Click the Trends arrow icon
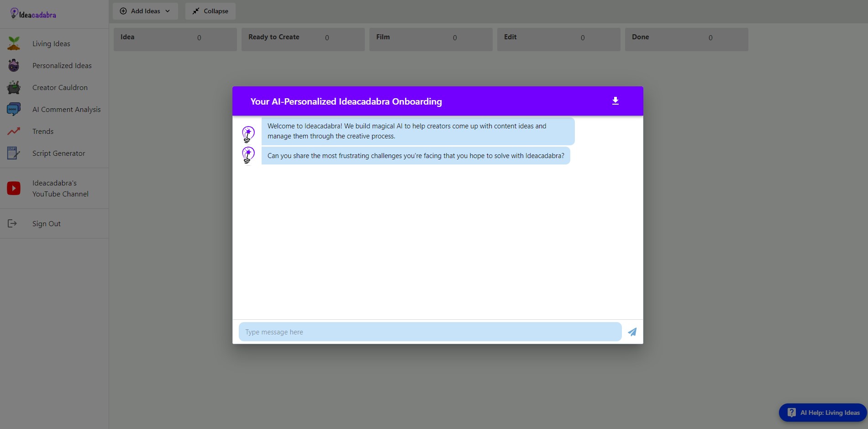 14,131
